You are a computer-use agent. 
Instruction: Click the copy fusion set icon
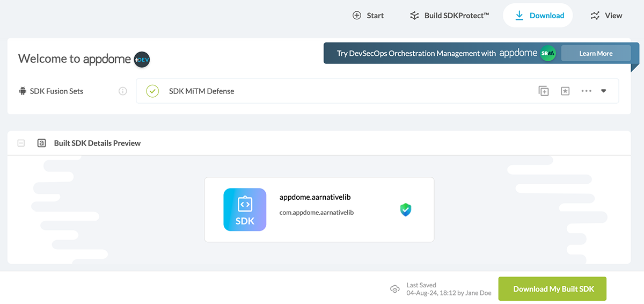click(544, 91)
